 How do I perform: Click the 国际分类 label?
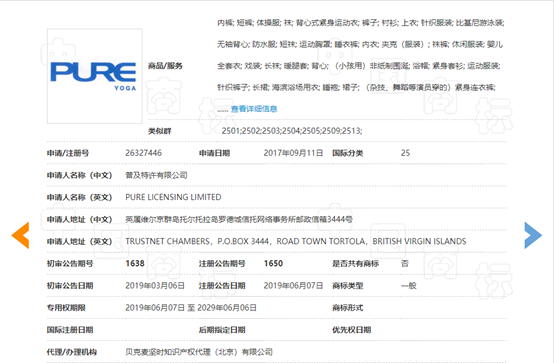coord(348,153)
